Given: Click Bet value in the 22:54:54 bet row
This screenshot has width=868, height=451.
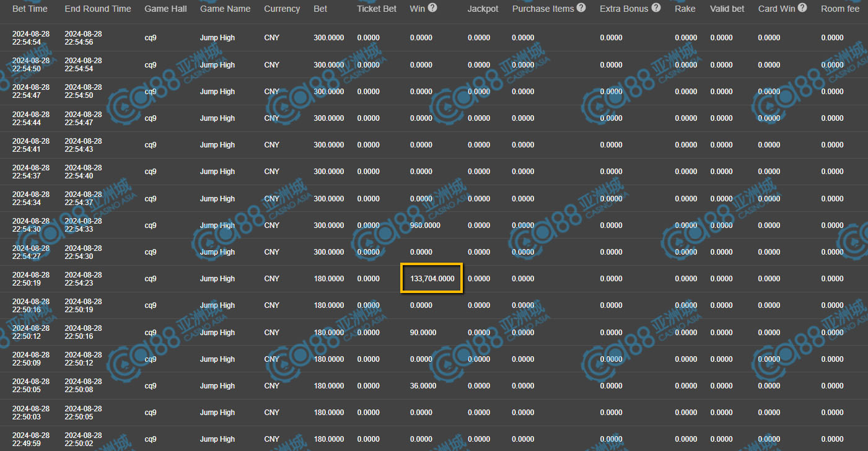Looking at the screenshot, I should point(329,38).
